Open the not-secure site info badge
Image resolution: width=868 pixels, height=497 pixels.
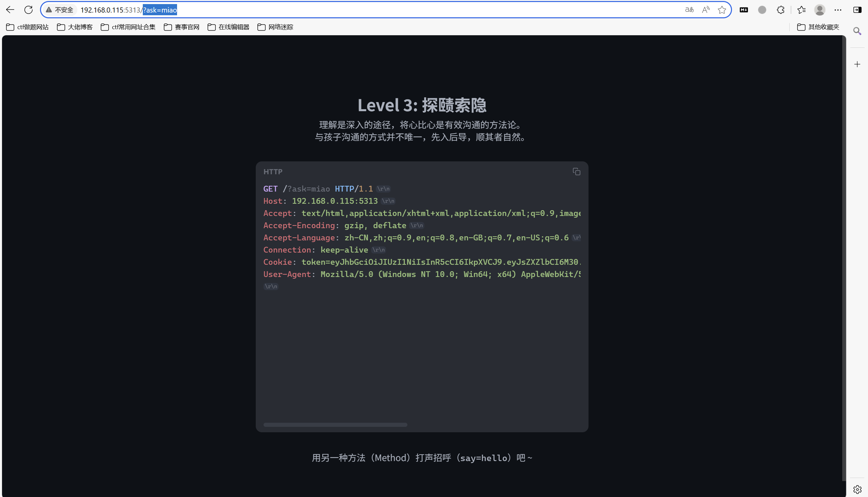point(60,10)
